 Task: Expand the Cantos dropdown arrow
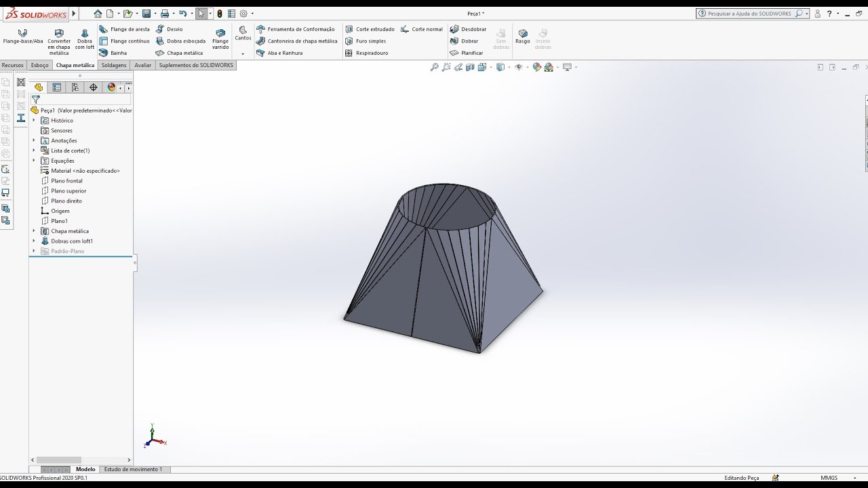[243, 53]
